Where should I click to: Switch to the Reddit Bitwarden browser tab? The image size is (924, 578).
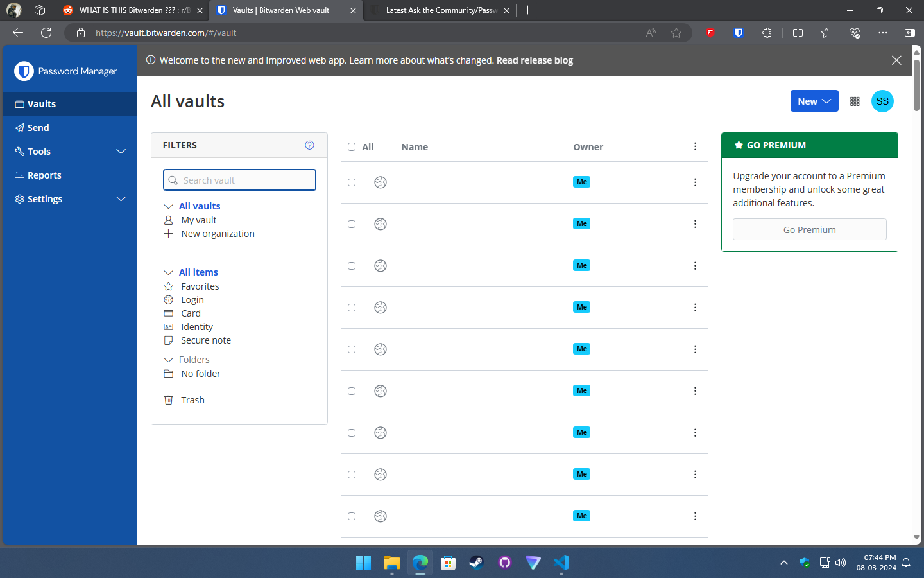pos(132,10)
